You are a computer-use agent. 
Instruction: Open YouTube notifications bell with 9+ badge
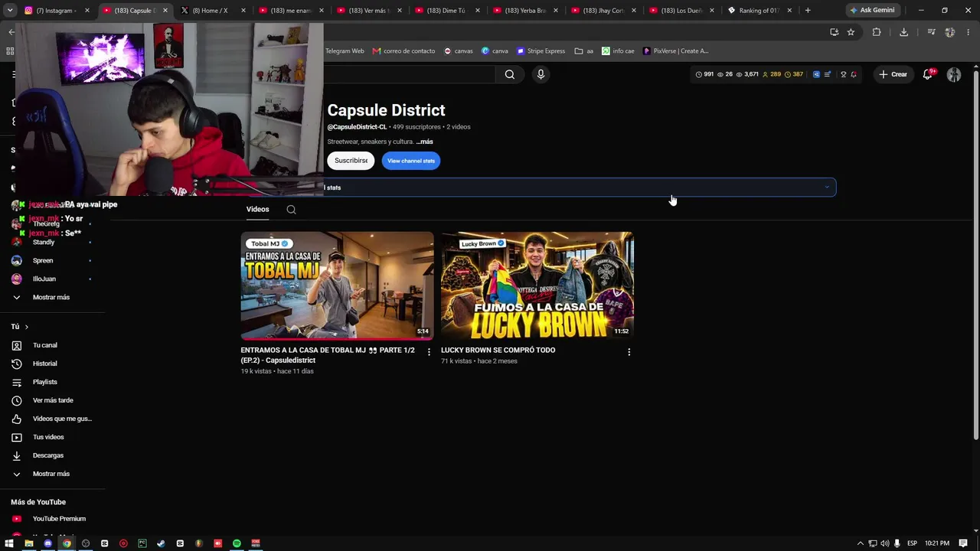click(x=927, y=74)
